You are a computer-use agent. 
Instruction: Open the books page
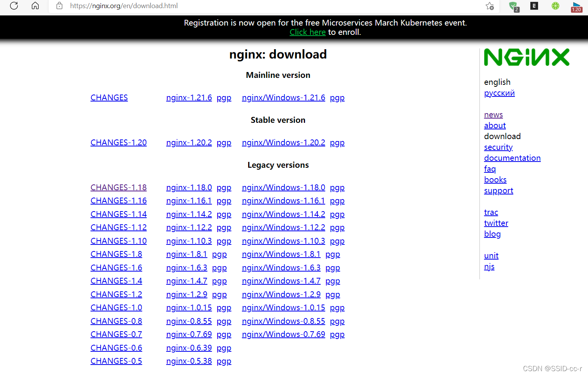495,180
